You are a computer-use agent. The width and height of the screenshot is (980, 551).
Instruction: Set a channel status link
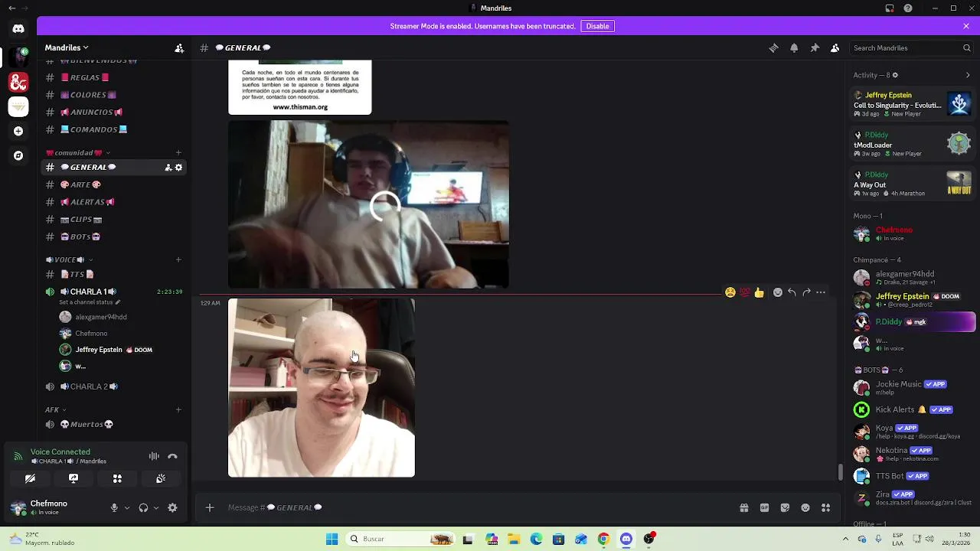pos(90,302)
